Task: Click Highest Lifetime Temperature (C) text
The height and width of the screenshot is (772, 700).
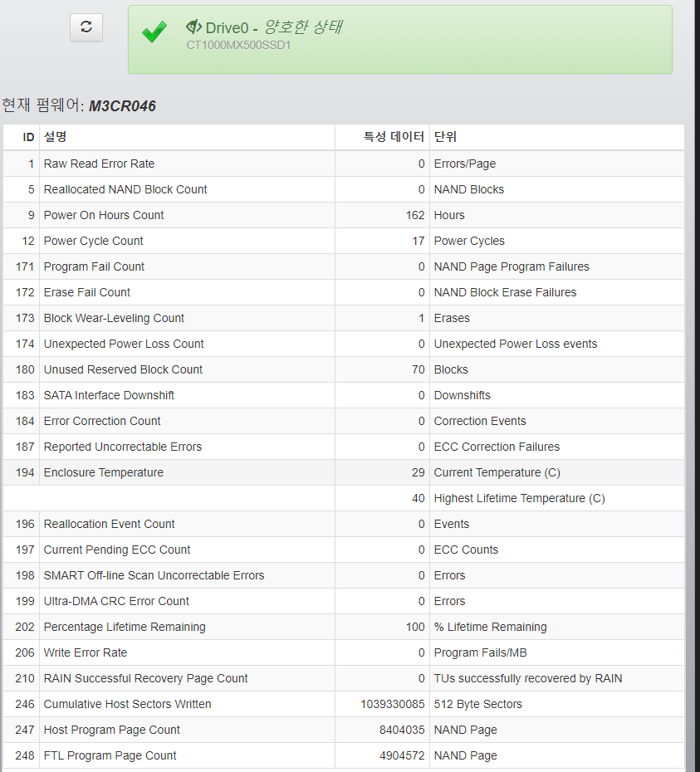Action: pyautogui.click(x=519, y=498)
